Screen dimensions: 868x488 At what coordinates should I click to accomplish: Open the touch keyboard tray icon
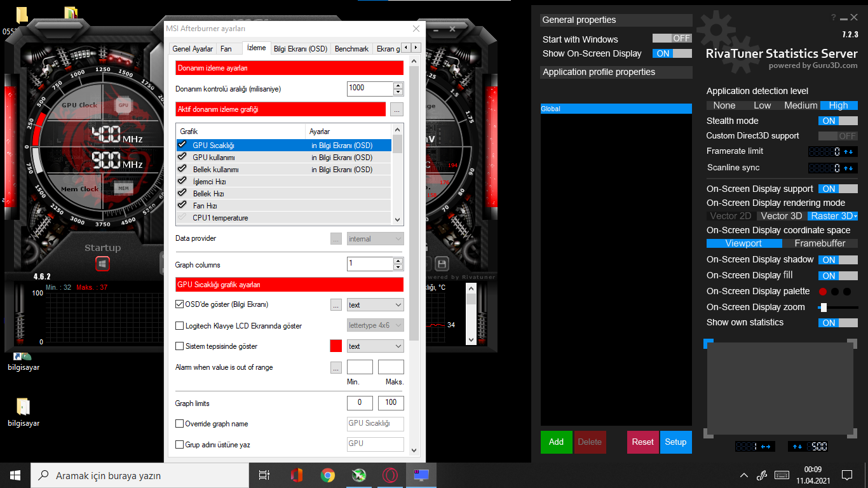pos(782,475)
